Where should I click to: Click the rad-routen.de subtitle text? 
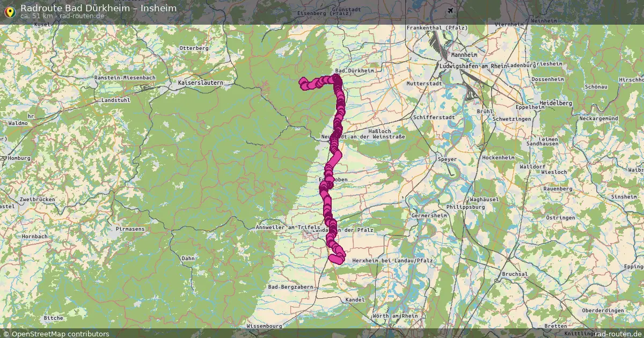(82, 16)
